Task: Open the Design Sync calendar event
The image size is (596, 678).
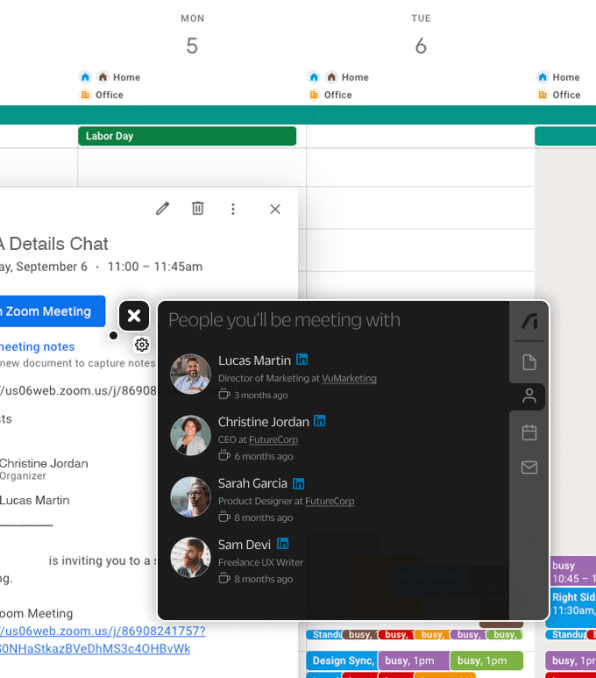Action: coord(342,661)
